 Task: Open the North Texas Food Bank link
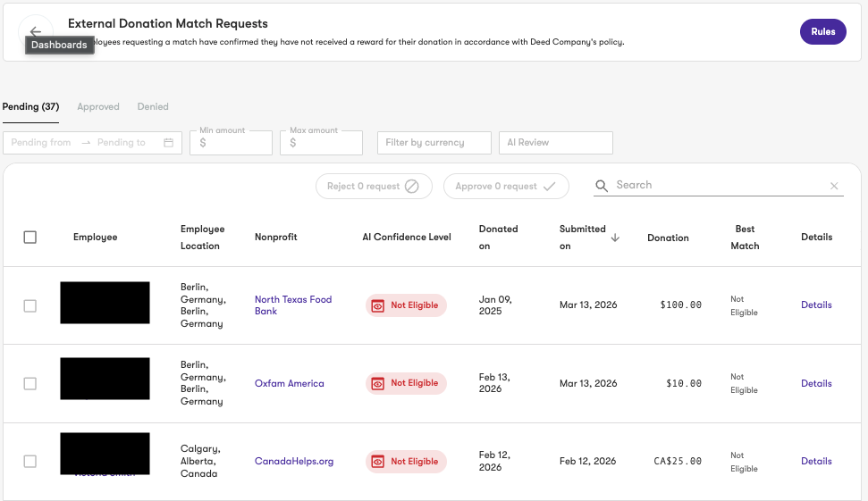pyautogui.click(x=293, y=305)
